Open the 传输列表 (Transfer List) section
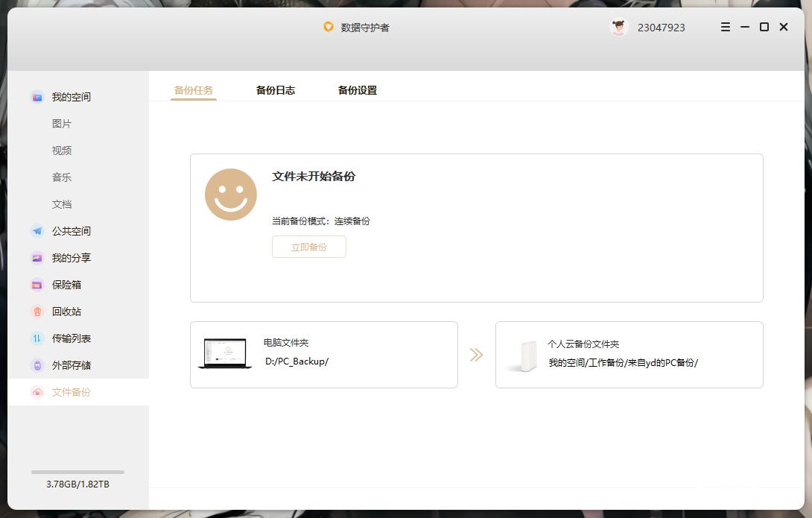 [x=71, y=338]
